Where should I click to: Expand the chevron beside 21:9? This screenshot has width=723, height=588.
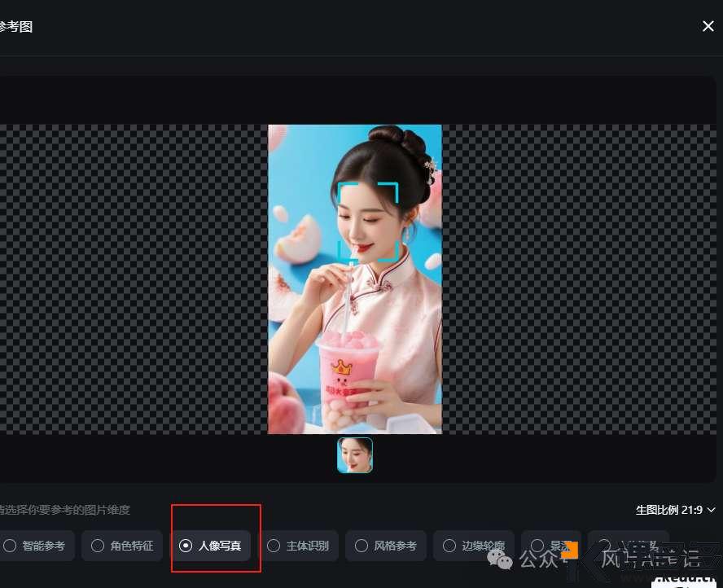[x=712, y=510]
